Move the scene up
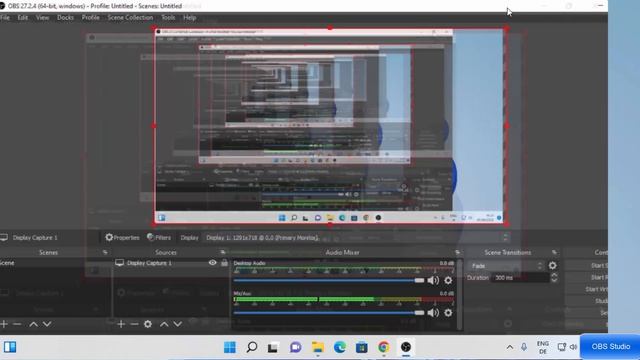The image size is (640, 360). (x=33, y=324)
